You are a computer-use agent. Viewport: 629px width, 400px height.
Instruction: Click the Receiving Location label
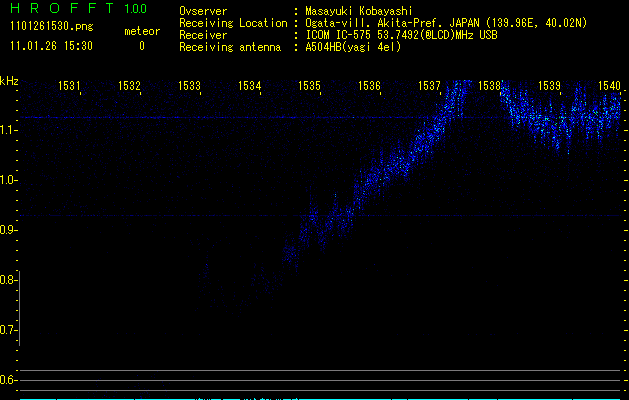233,23
